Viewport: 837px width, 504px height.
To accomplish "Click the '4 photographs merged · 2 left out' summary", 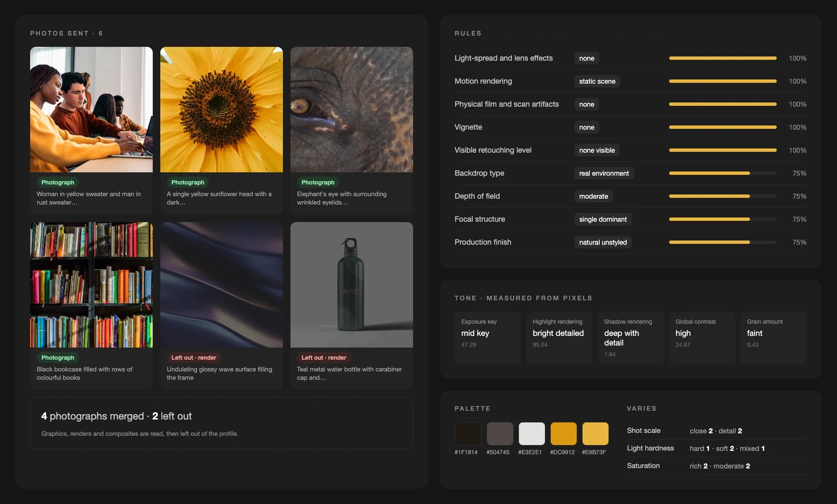I will pyautogui.click(x=116, y=416).
